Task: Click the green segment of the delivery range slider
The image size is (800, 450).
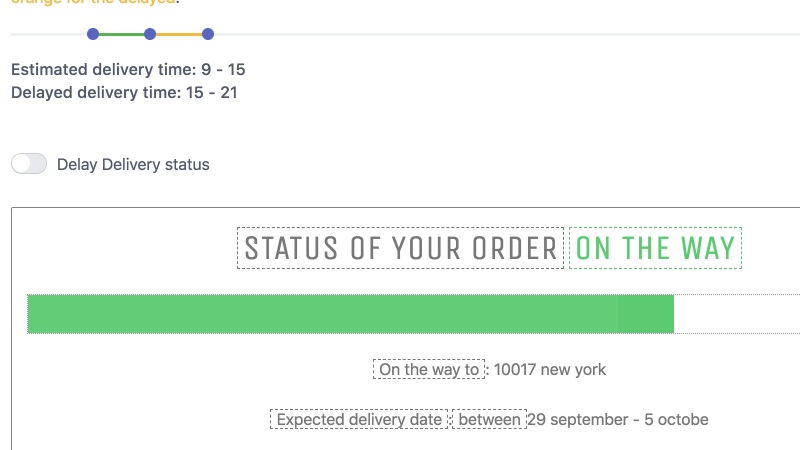Action: (x=121, y=34)
